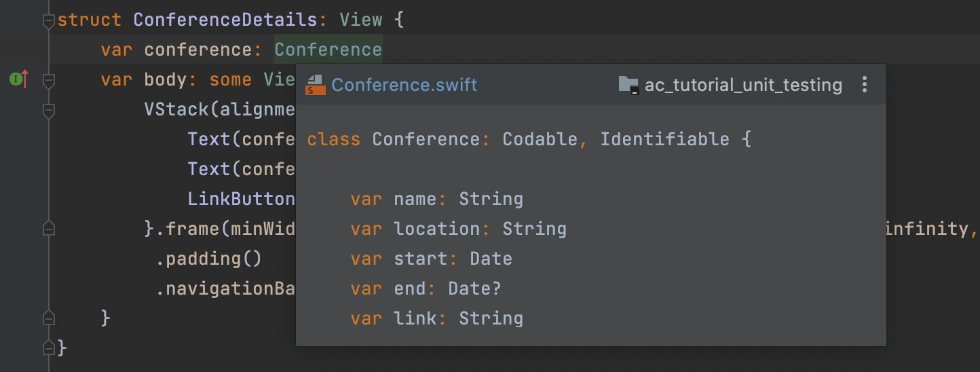This screenshot has height=372, width=980.
Task: Click the ac_tutorial_unit_testing module label
Action: 743,86
